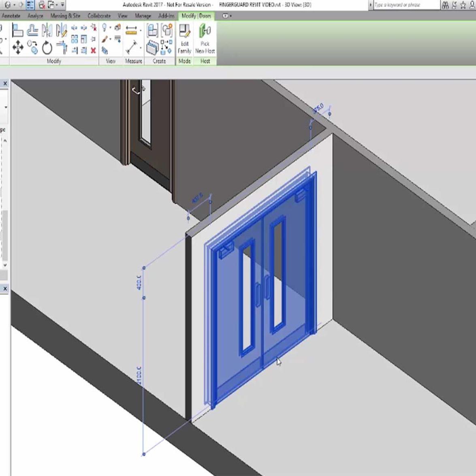The width and height of the screenshot is (476, 476).
Task: Click the Edit Family button
Action: coord(184,40)
